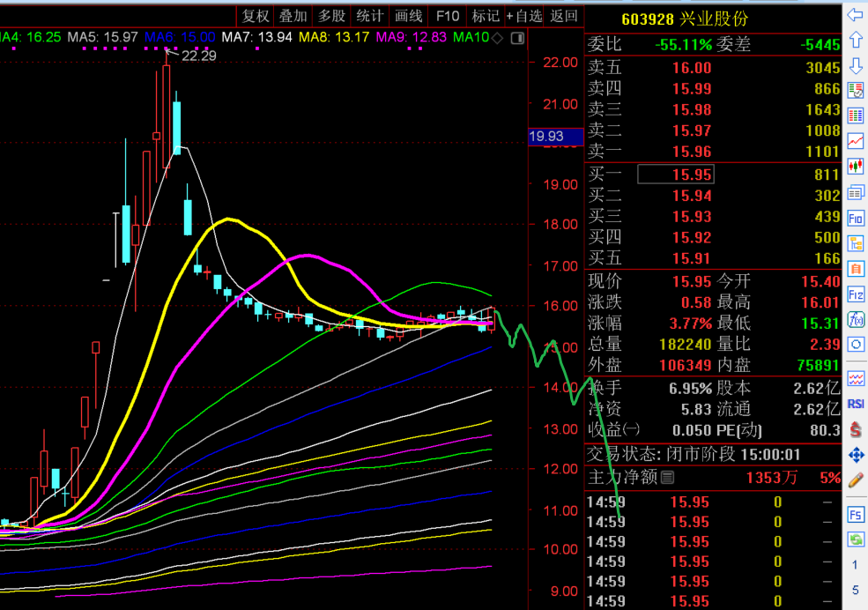
Task: Click the down arrow icon in sidebar
Action: point(856,65)
